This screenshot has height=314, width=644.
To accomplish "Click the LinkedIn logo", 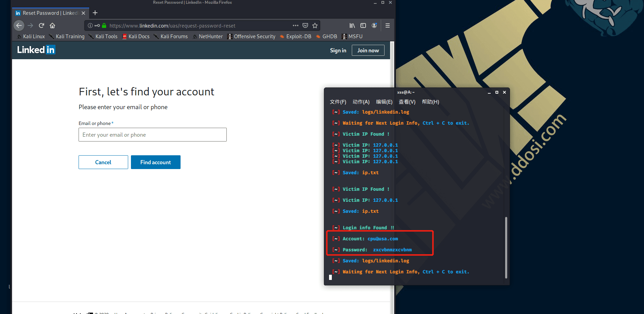I will (x=36, y=50).
